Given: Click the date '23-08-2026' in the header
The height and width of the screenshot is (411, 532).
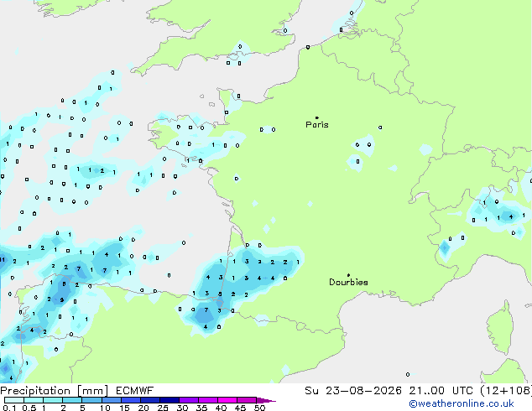Looking at the screenshot, I should [363, 391].
